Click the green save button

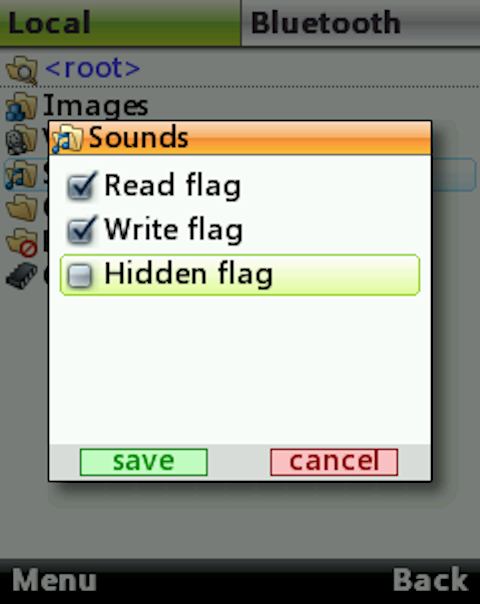144,462
